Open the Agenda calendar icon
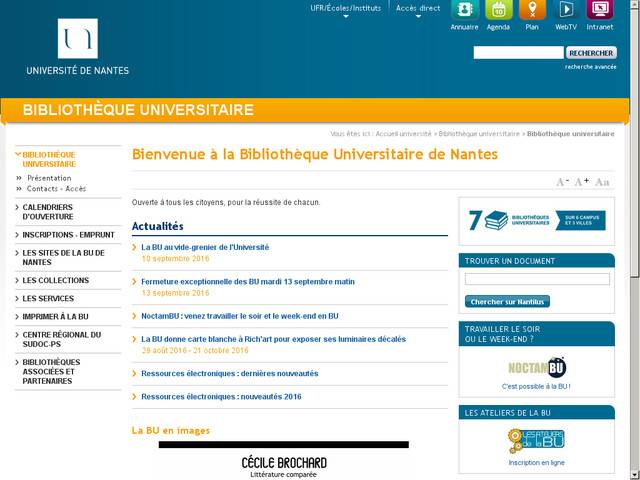640x480 pixels. (498, 10)
